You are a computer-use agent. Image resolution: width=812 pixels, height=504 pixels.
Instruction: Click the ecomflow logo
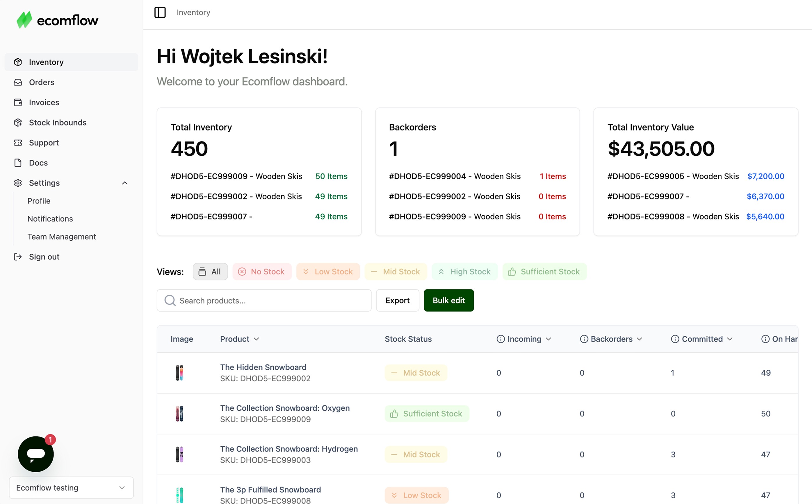(57, 20)
